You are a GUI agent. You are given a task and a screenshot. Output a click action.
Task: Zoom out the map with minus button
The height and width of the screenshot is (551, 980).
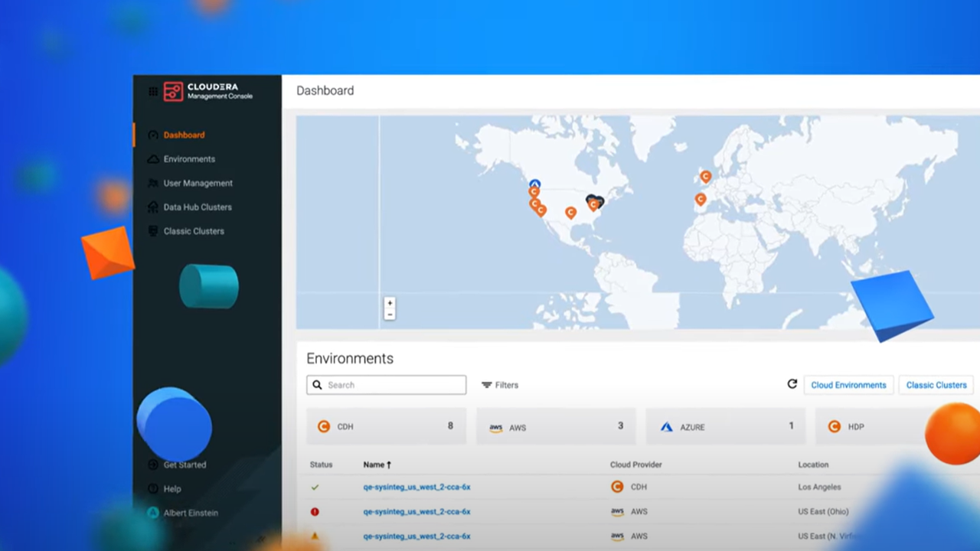coord(390,315)
